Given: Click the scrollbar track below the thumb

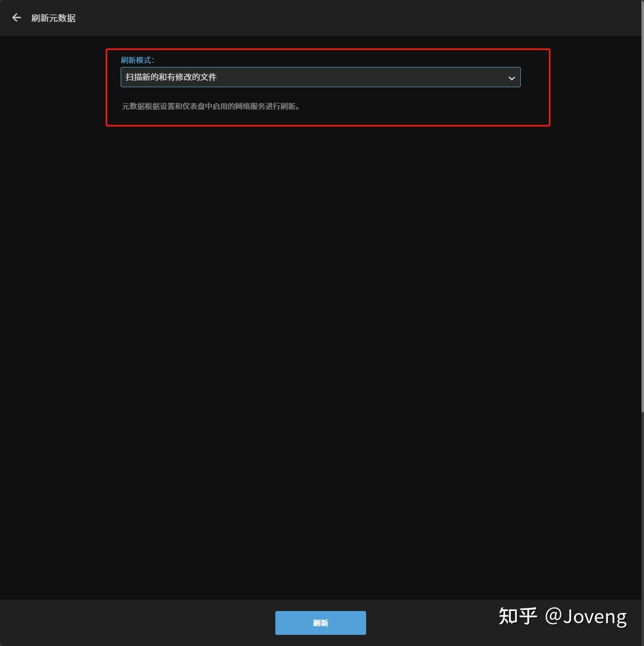Looking at the screenshot, I should coord(642,507).
